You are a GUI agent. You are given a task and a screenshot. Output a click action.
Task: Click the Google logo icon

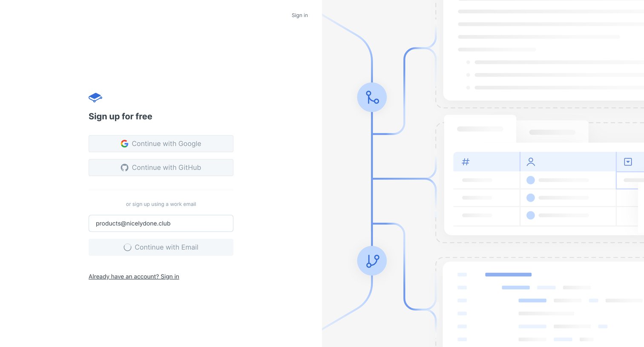pos(124,144)
